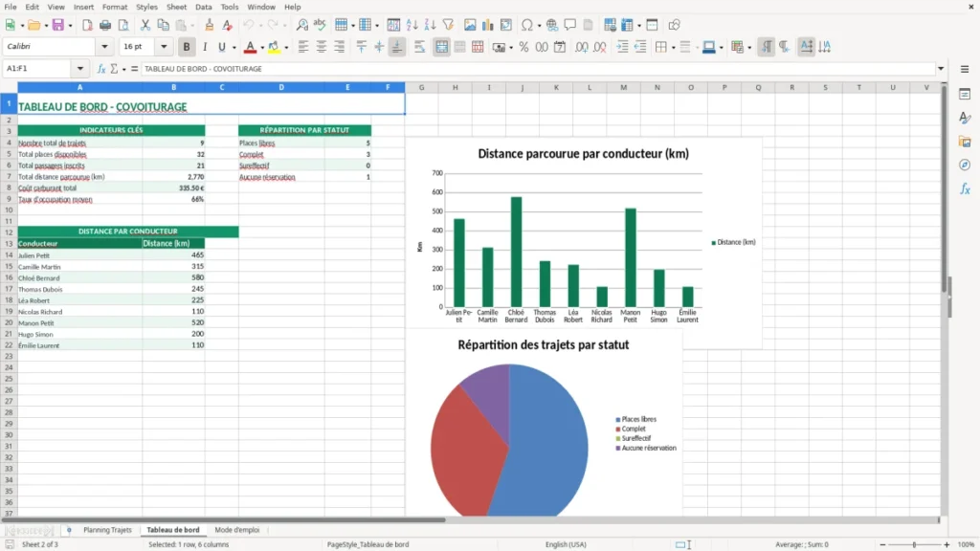Insert a special character (omega)
This screenshot has height=551, width=980.
(x=527, y=25)
